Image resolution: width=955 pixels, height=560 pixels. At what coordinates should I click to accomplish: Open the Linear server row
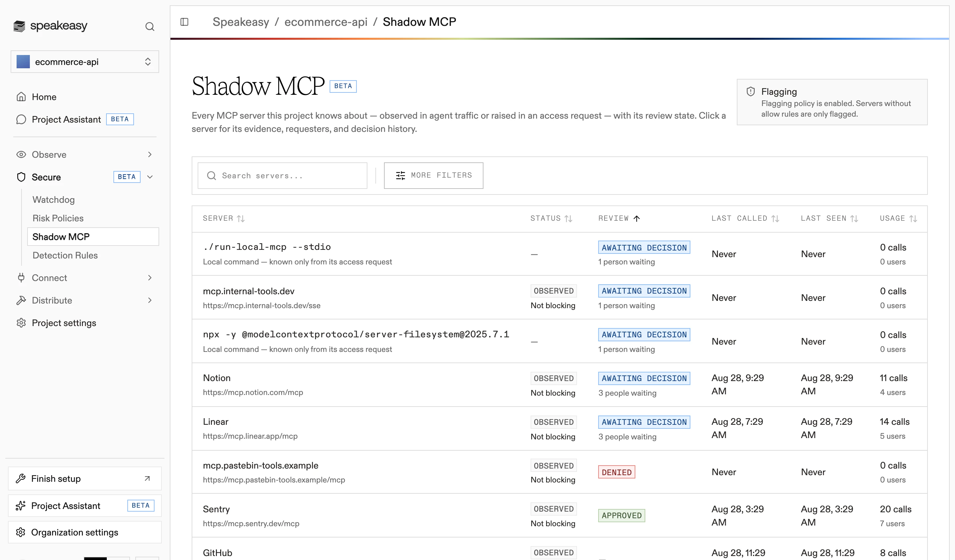[x=560, y=428]
